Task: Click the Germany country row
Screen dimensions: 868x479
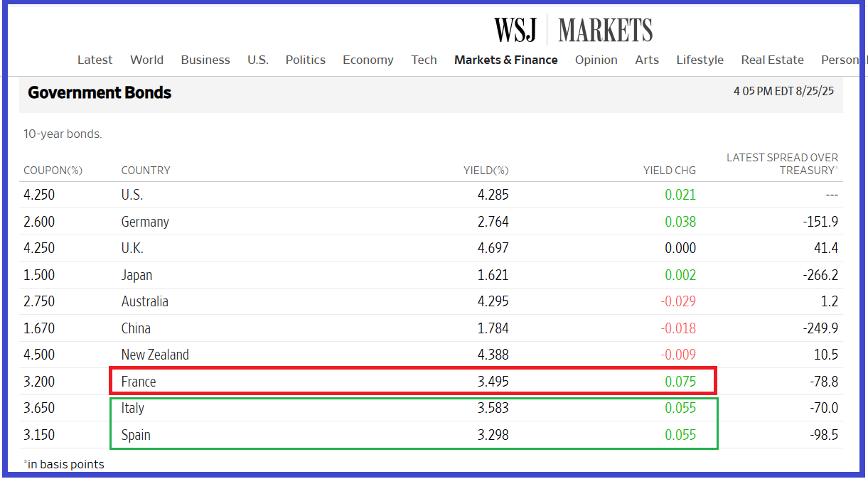Action: (145, 222)
